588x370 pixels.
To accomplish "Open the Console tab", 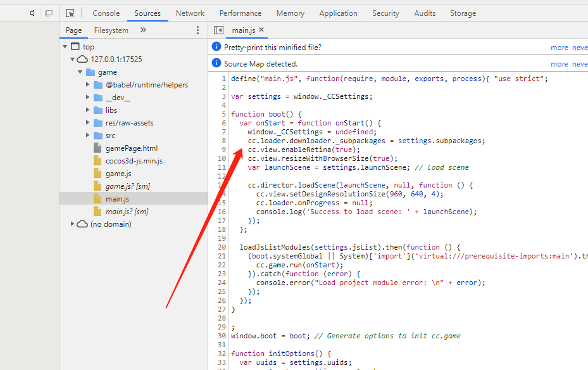I will [106, 13].
